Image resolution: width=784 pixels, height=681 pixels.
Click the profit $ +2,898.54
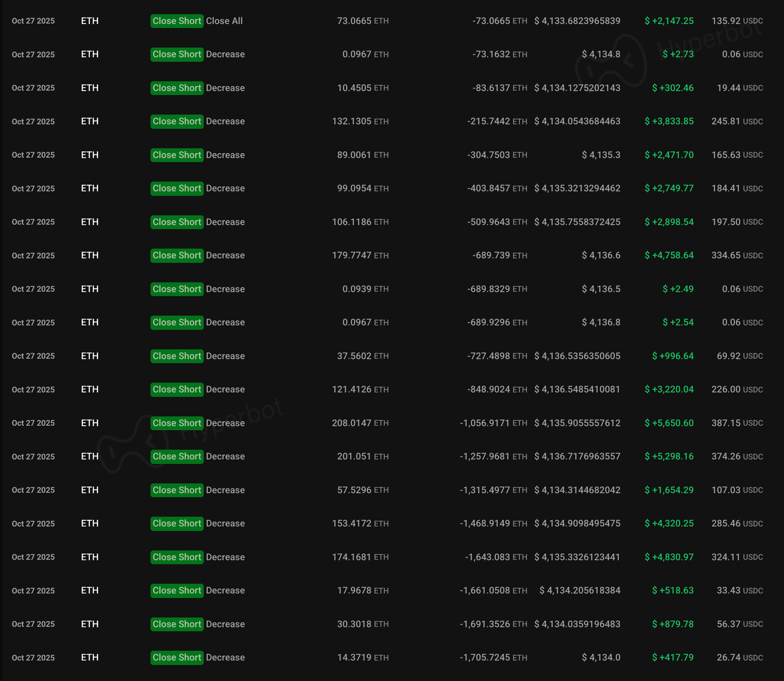(669, 222)
